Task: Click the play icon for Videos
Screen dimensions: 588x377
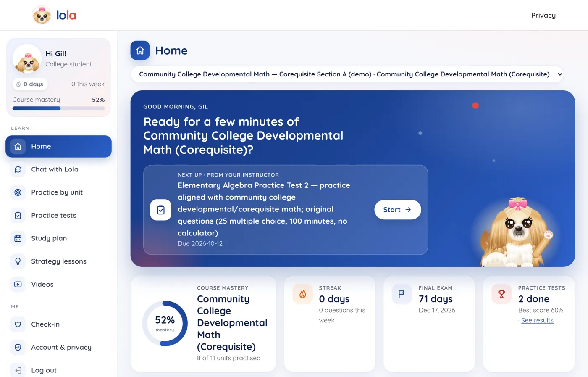Action: 18,285
